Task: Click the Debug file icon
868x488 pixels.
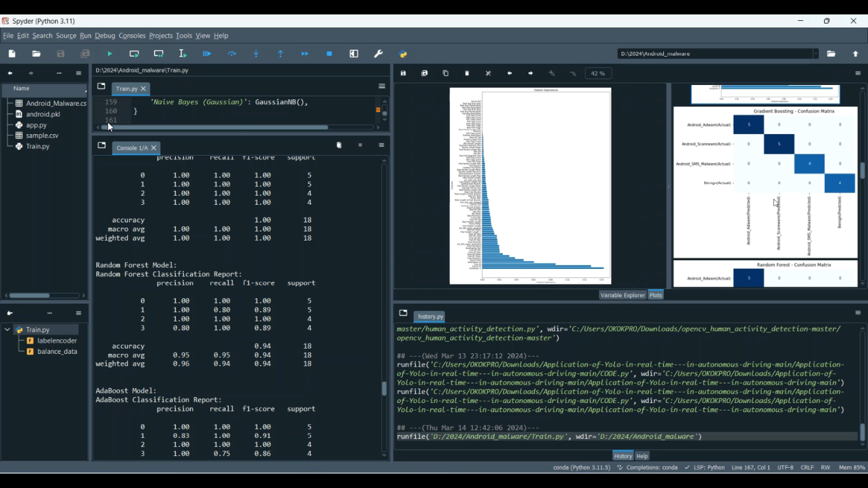Action: [x=207, y=54]
